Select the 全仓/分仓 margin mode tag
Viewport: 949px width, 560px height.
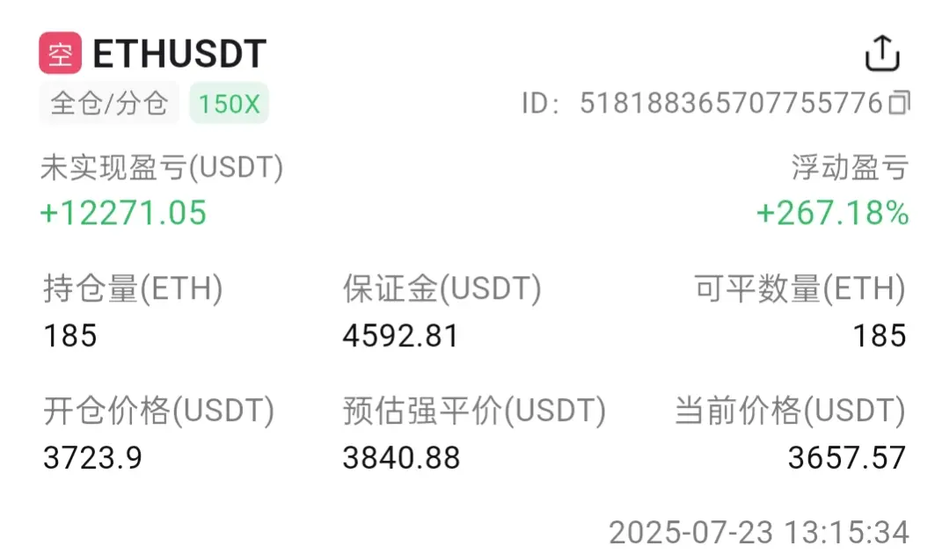(109, 103)
